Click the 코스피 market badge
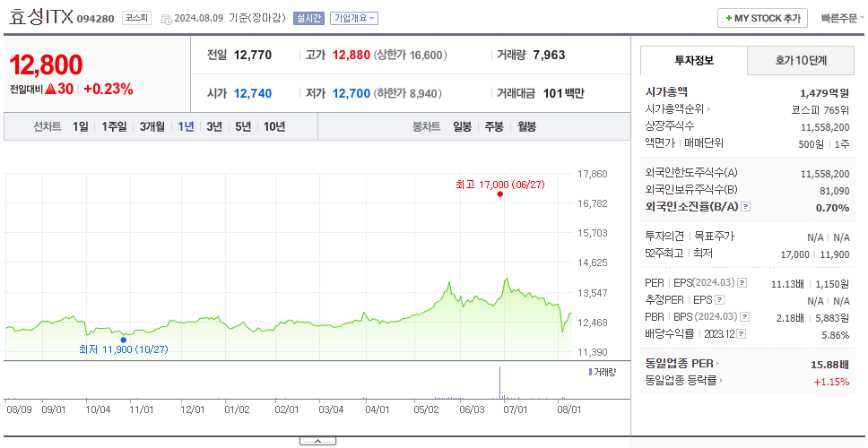The width and height of the screenshot is (868, 448). 136,18
